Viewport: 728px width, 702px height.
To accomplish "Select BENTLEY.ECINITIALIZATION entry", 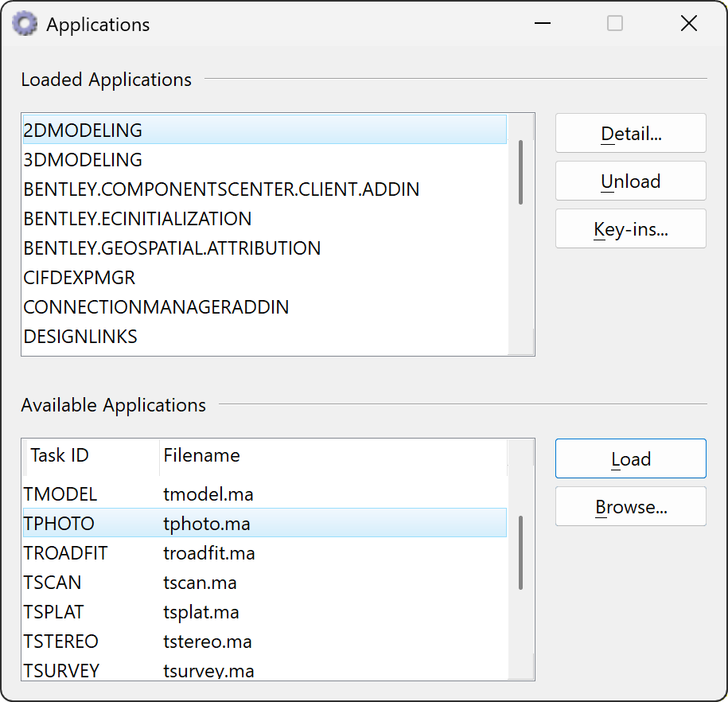I will click(x=265, y=219).
